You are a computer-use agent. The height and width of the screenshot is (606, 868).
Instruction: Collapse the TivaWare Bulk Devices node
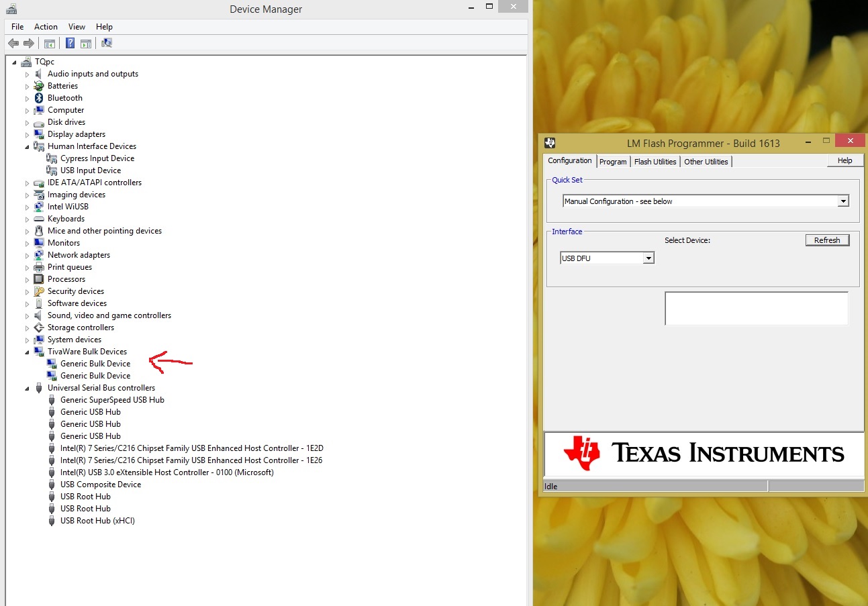pyautogui.click(x=28, y=352)
